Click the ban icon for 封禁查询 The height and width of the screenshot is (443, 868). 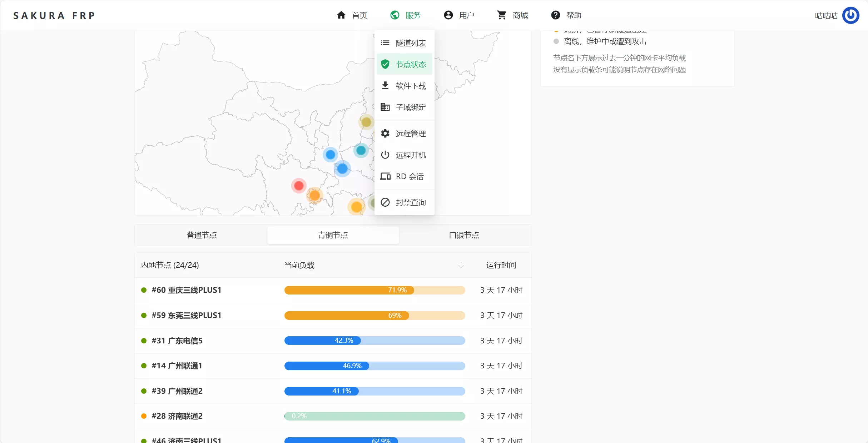pos(385,202)
